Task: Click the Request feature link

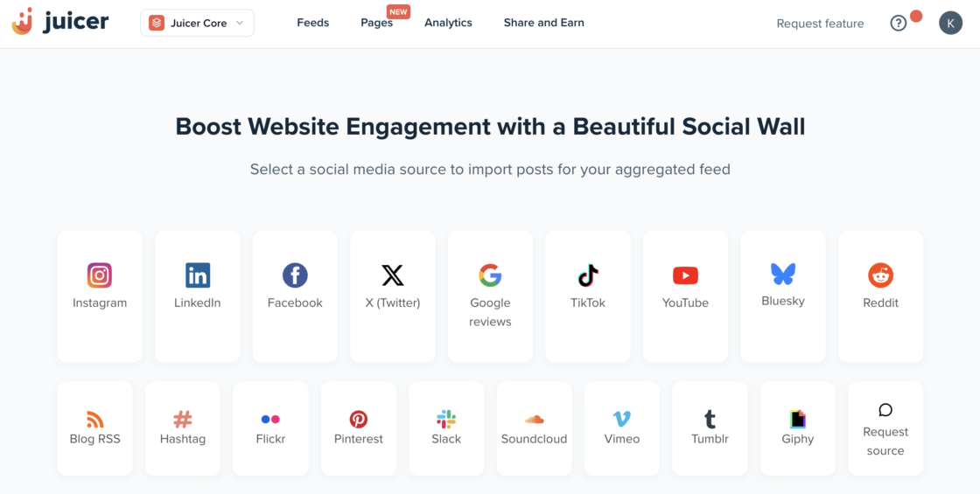Action: pyautogui.click(x=820, y=24)
